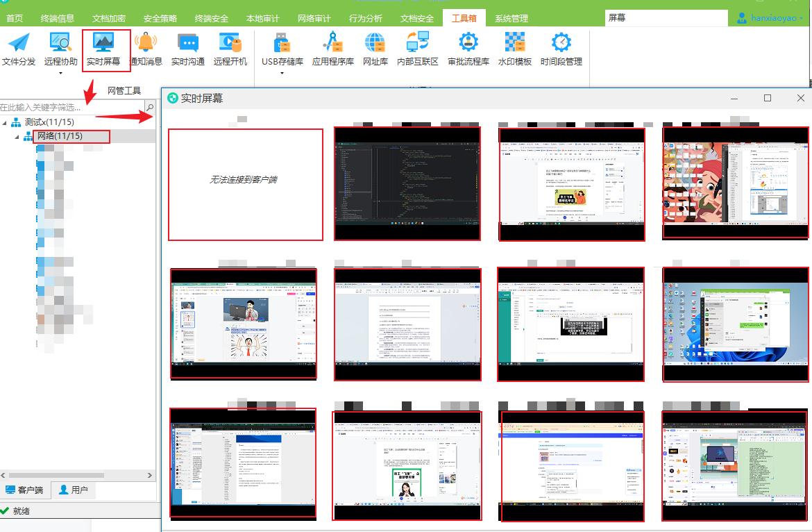Viewport: 812px width, 532px height.
Task: Open 水印模板 watermark template tool
Action: [514, 49]
